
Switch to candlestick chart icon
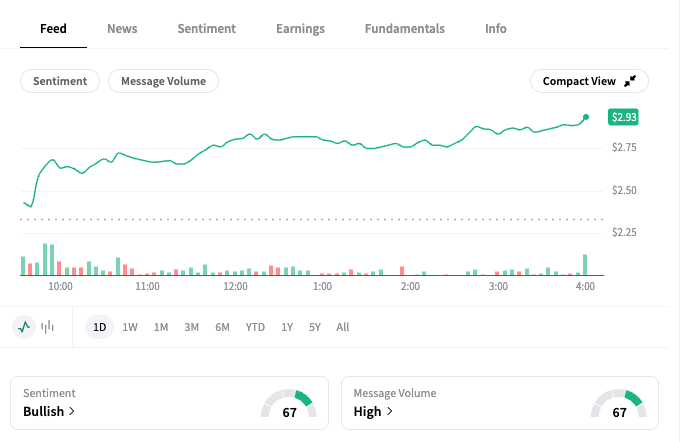click(x=47, y=327)
